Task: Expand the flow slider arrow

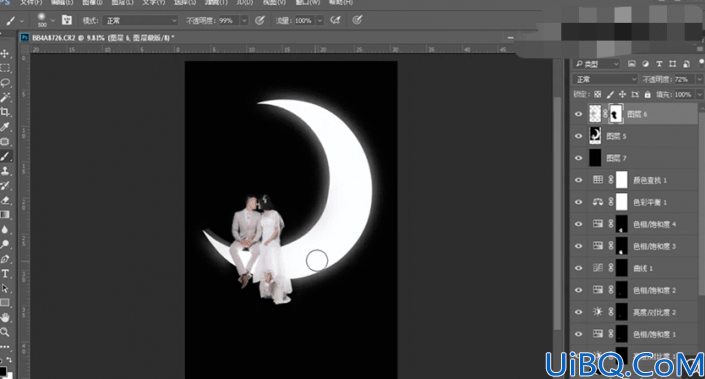Action: pos(320,20)
